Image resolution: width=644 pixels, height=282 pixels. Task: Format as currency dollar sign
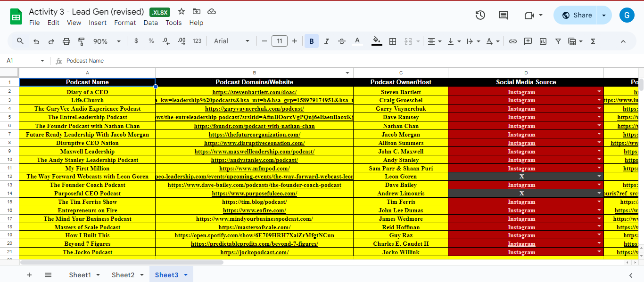(136, 41)
